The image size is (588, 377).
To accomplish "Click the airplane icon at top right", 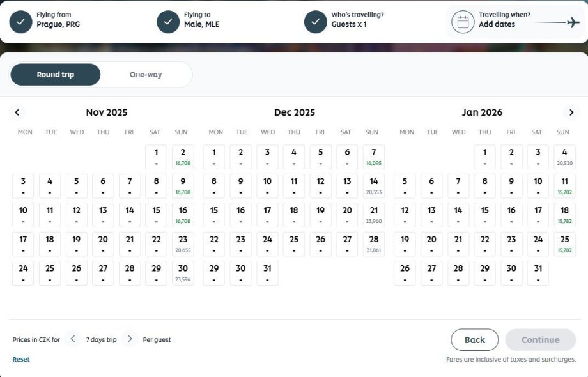I will coord(573,23).
